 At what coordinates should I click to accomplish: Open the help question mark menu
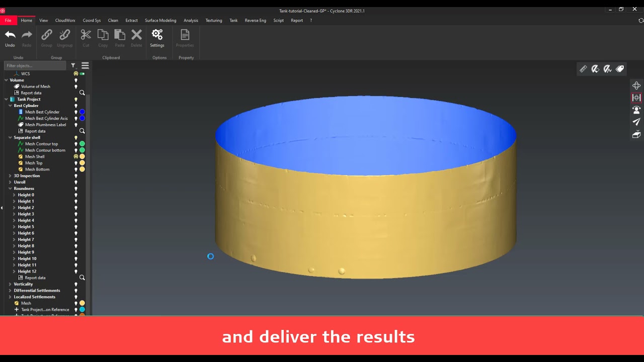tap(311, 21)
